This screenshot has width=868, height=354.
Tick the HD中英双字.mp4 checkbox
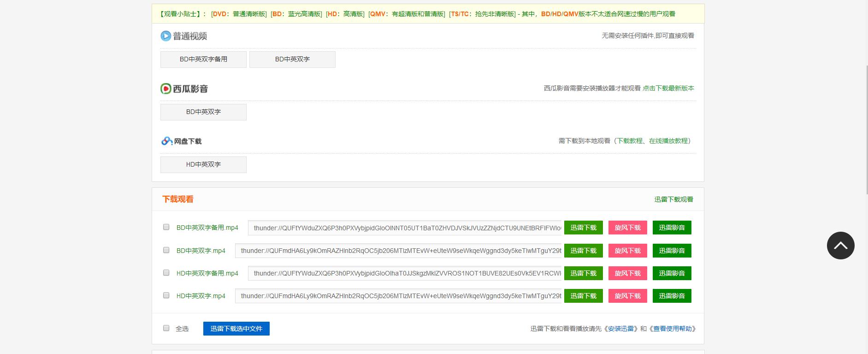pos(166,295)
